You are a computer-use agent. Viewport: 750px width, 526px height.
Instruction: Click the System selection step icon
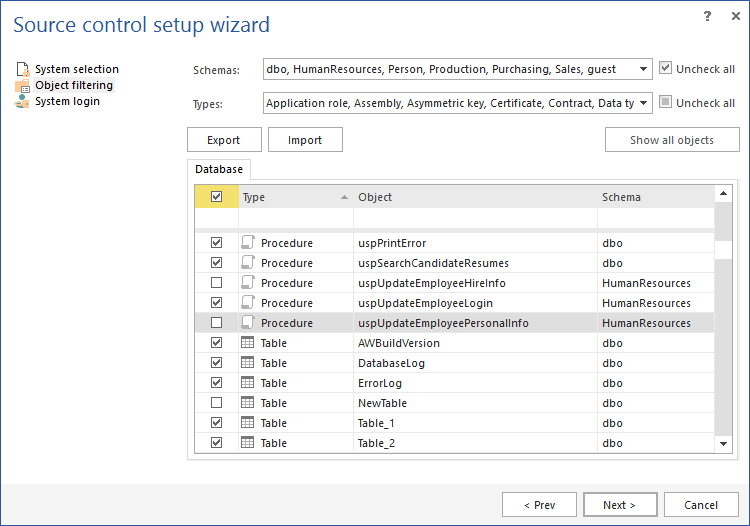22,70
